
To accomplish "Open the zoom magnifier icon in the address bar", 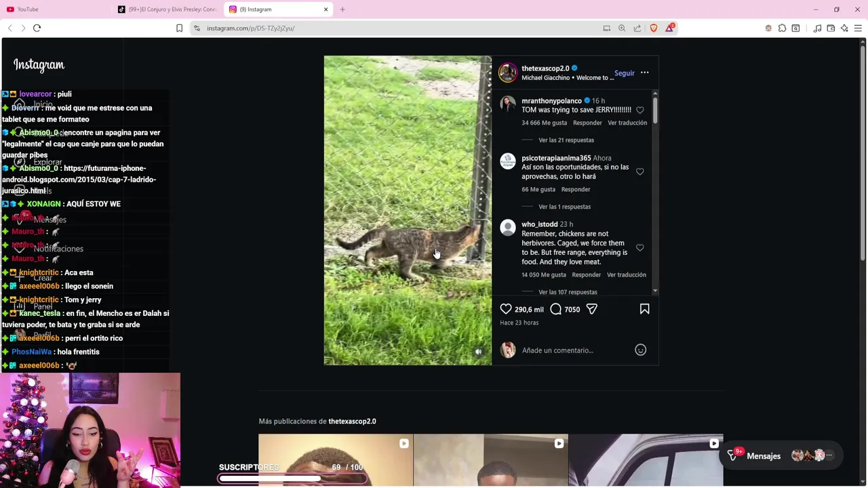I will [622, 28].
